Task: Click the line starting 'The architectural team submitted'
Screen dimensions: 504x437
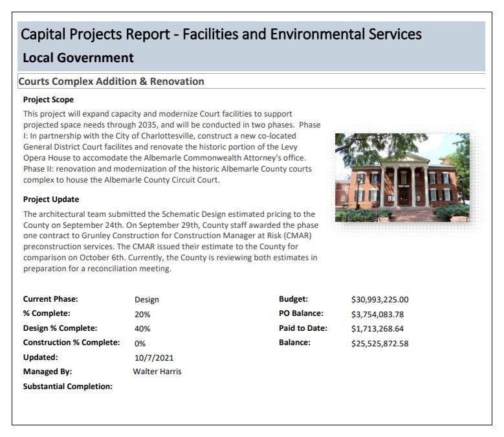Action: pos(169,214)
